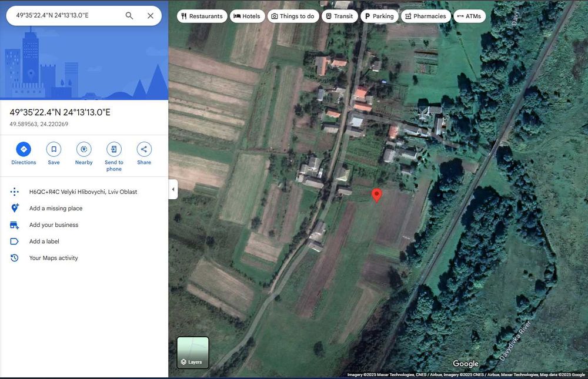The width and height of the screenshot is (588, 379).
Task: Open Your Maps activity
Action: (x=54, y=258)
